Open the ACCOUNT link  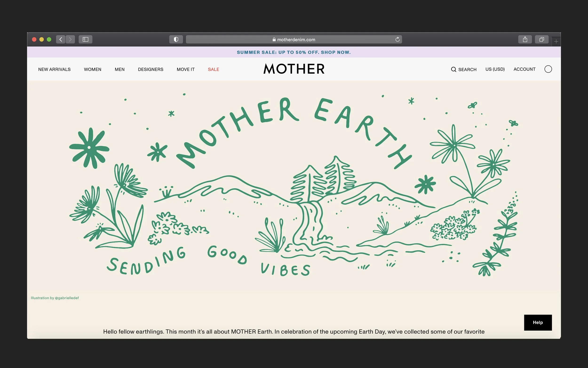tap(524, 69)
